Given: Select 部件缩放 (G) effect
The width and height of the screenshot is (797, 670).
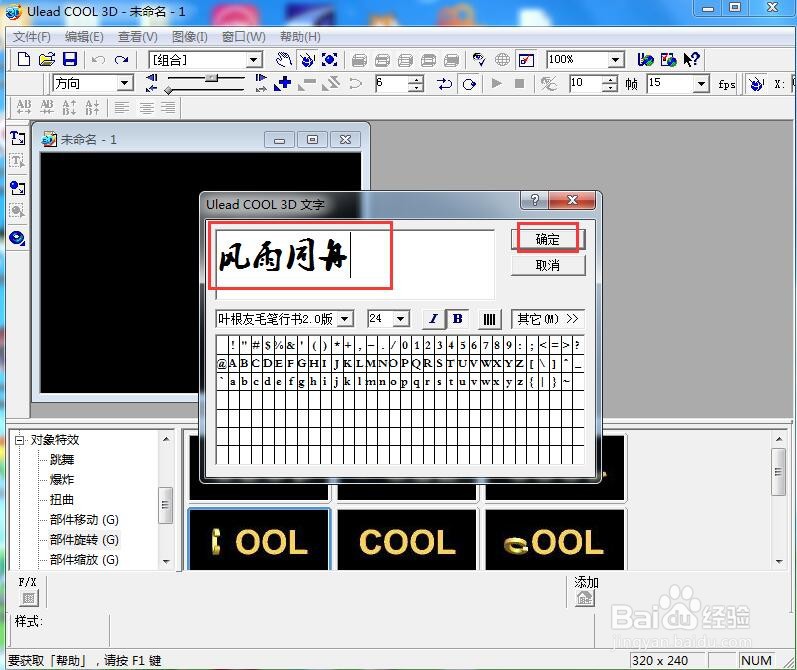Looking at the screenshot, I should point(84,560).
